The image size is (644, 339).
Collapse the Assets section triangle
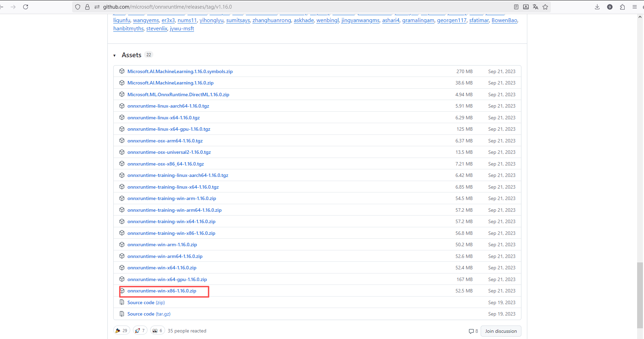coord(114,56)
